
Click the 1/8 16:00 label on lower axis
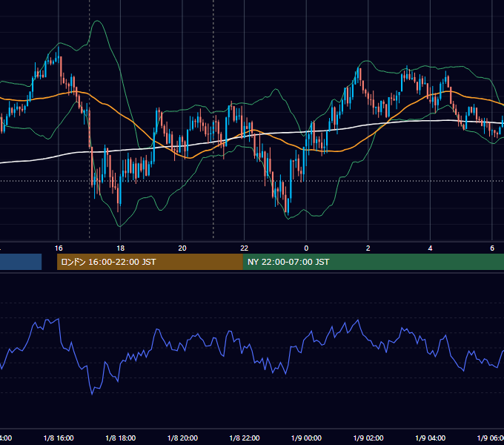[x=59, y=438]
